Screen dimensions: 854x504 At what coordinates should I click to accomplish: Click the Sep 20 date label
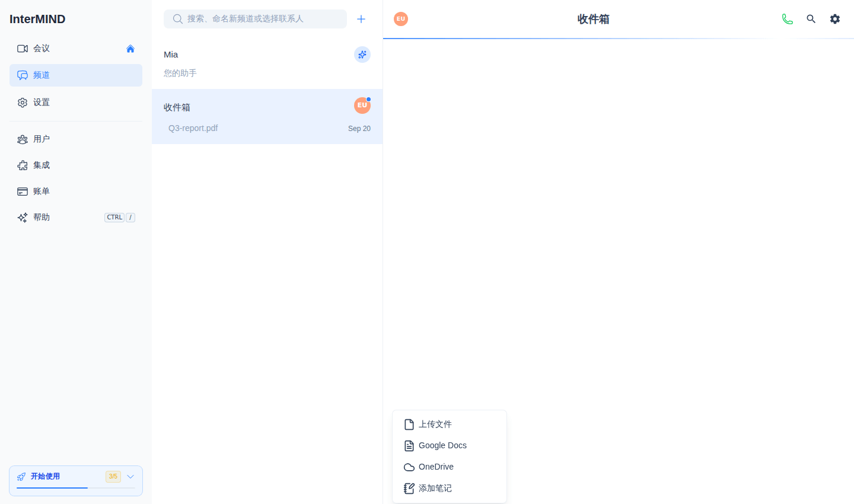(359, 129)
